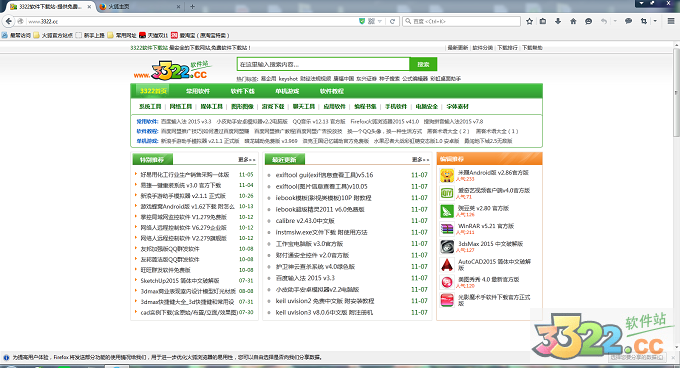Open the WinRAR v5.21 text link
This screenshot has height=368, width=680.
pyautogui.click(x=486, y=226)
